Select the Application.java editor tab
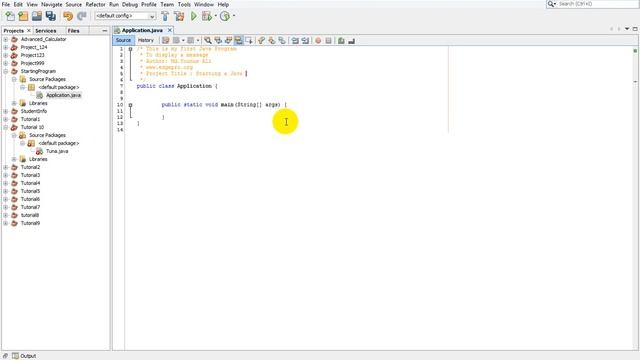640x360 pixels. pos(142,30)
